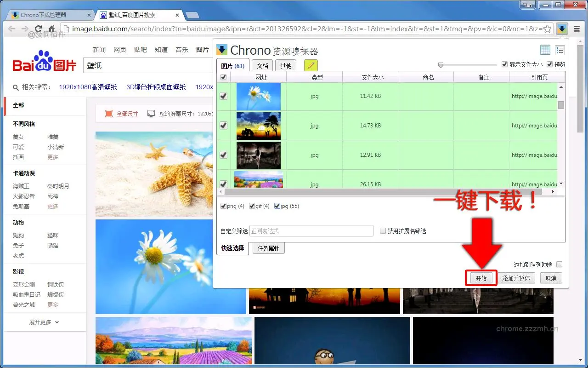Switch to list view in Chrono sniffer
This screenshot has width=588, height=368.
tap(560, 50)
